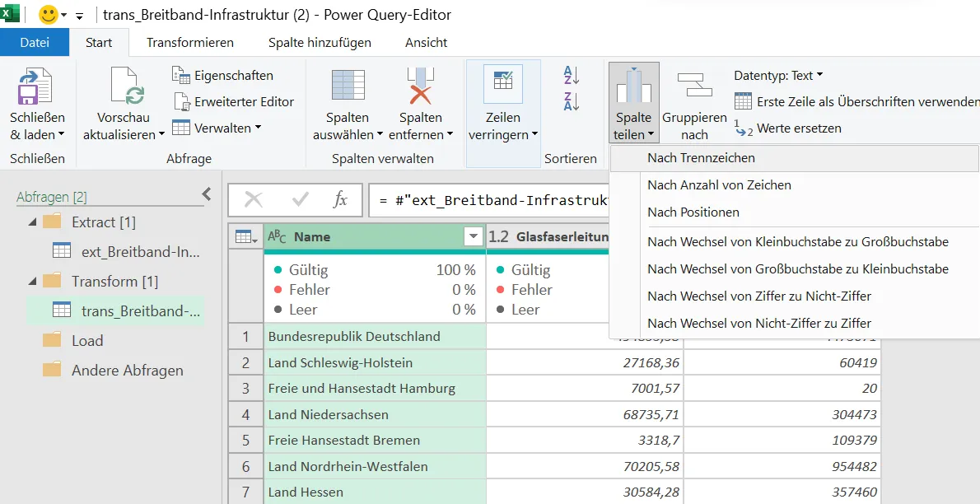Cancel the formula with the X icon

pyautogui.click(x=254, y=199)
